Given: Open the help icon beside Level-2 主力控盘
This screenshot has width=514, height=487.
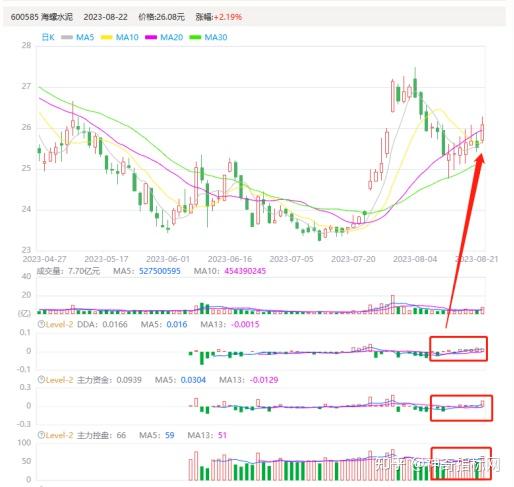Looking at the screenshot, I should point(41,435).
